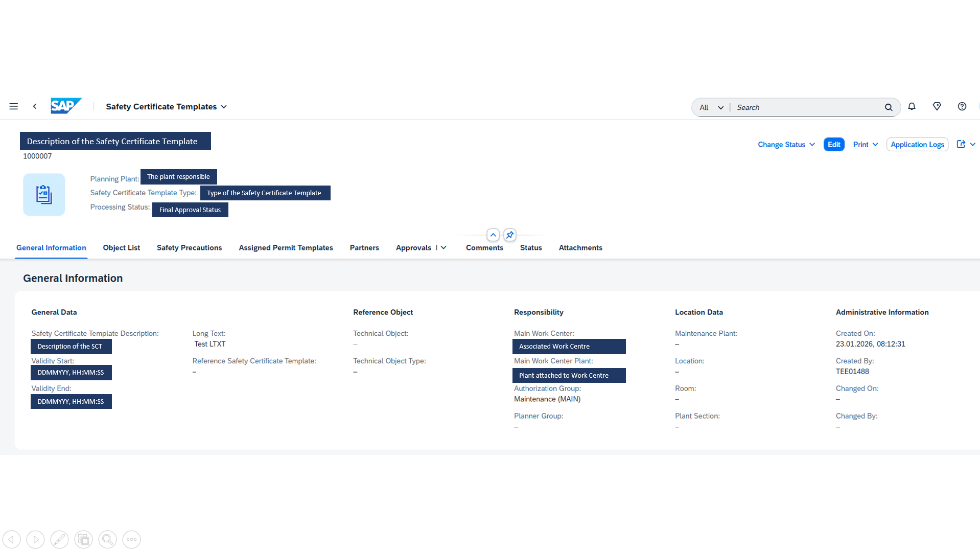Open the hamburger navigation menu
Image resolution: width=980 pixels, height=551 pixels.
[x=14, y=106]
